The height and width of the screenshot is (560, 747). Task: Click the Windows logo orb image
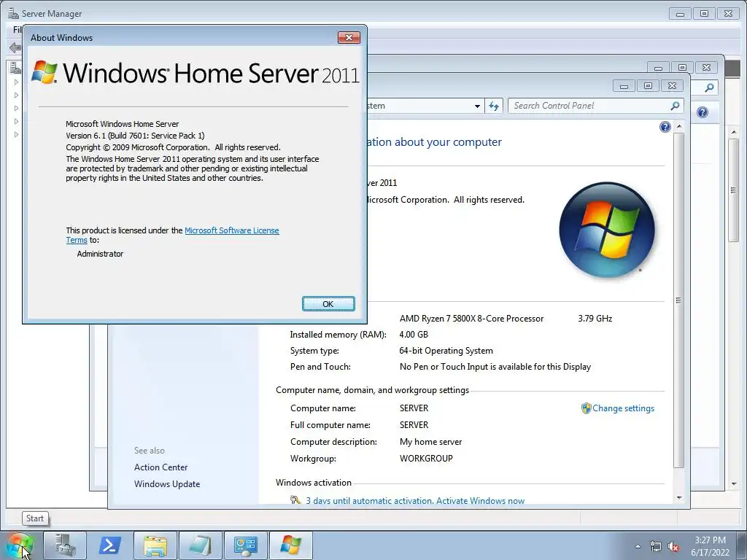606,230
